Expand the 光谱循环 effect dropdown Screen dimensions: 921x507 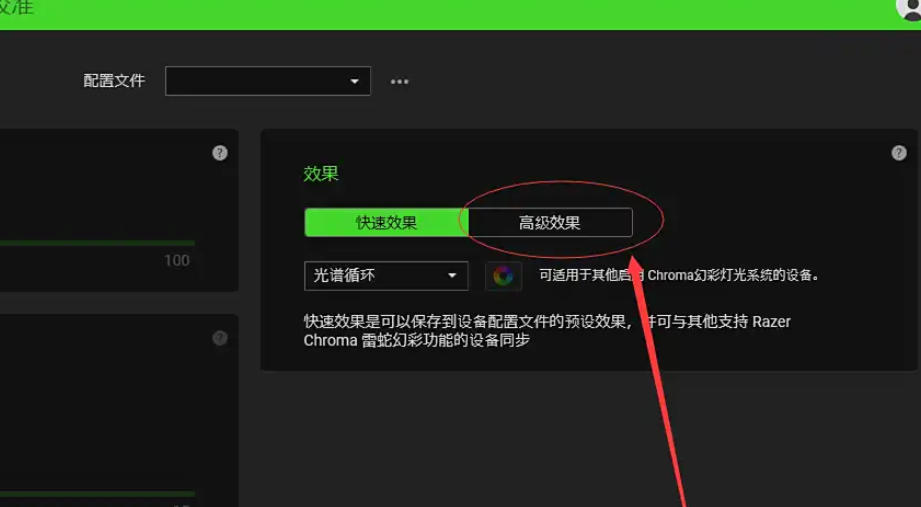click(386, 276)
